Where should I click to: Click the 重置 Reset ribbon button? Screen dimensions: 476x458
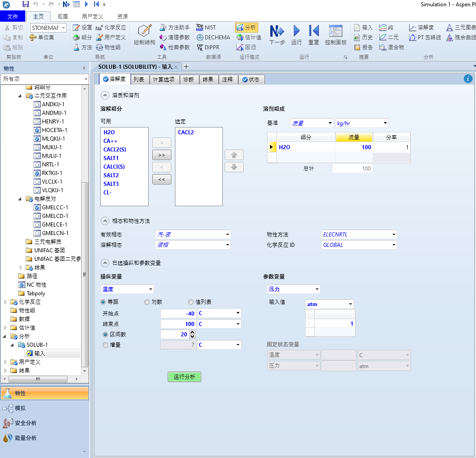[314, 35]
